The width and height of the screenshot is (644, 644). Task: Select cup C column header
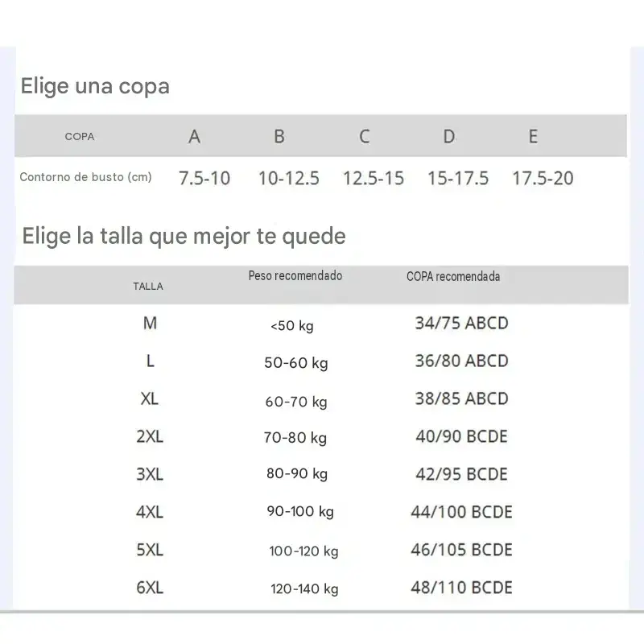[365, 136]
